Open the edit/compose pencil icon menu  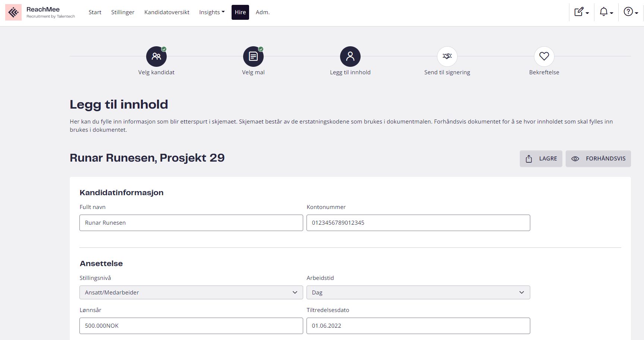click(582, 12)
